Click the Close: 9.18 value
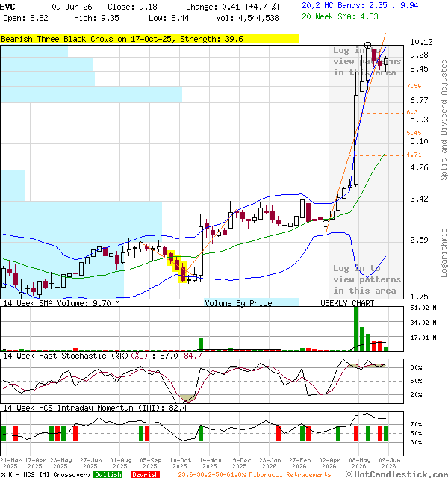This screenshot has width=448, height=478. (x=132, y=7)
